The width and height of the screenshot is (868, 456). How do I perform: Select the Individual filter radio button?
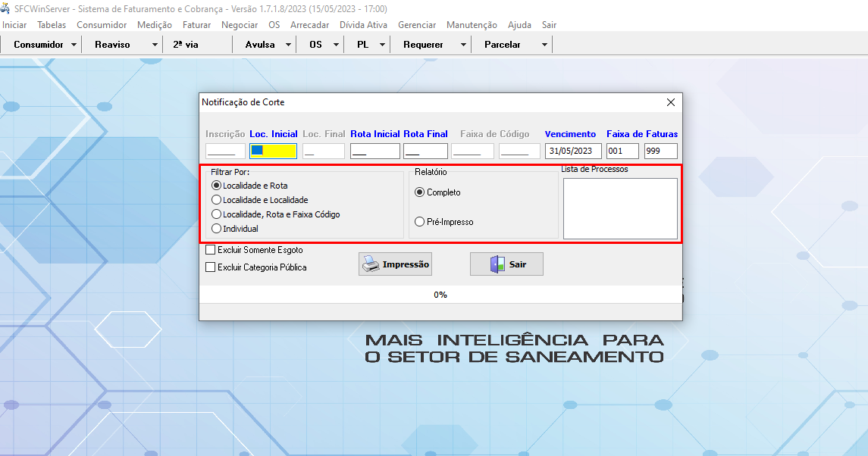tap(217, 229)
